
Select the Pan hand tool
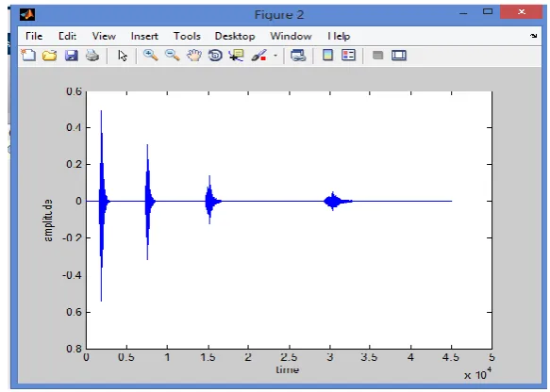pyautogui.click(x=194, y=56)
